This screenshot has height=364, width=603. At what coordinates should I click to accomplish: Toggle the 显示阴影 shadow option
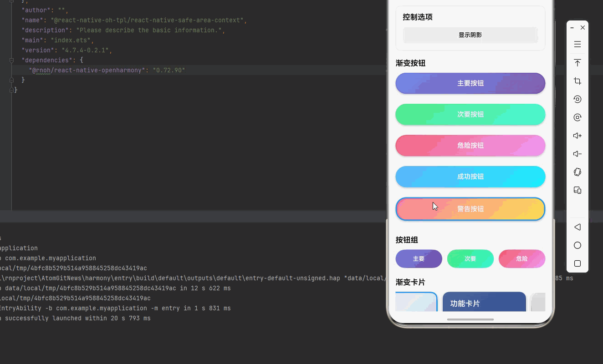pos(470,35)
